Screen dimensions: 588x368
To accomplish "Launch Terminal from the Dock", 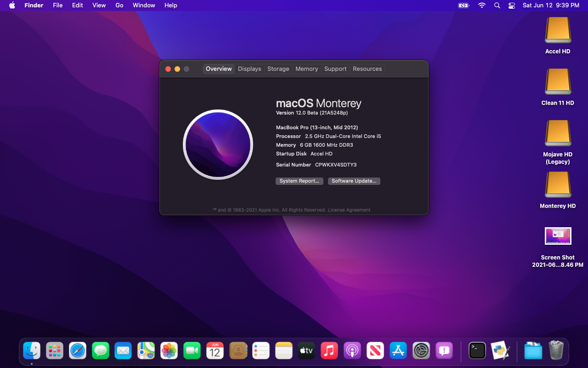I will pos(477,351).
